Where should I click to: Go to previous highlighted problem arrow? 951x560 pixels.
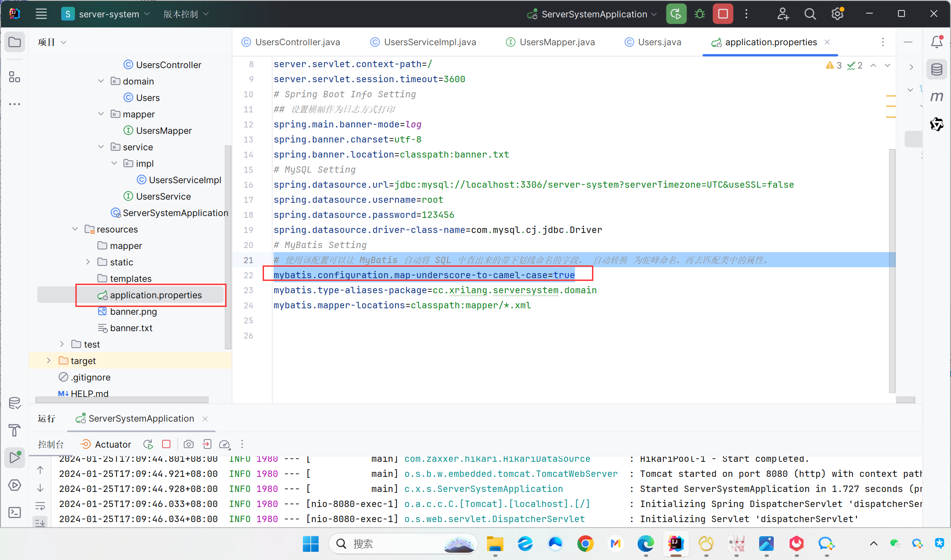pyautogui.click(x=873, y=65)
